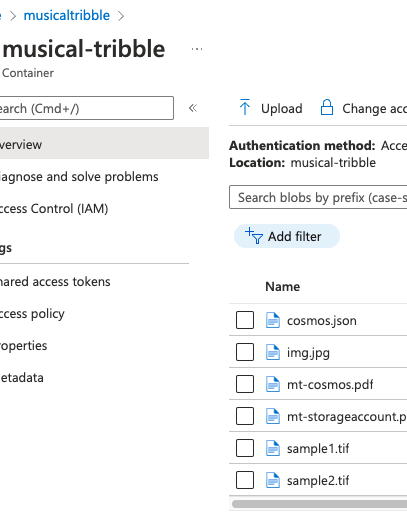Open the sample1.tif blob
Image resolution: width=407 pixels, height=528 pixels.
pos(318,449)
